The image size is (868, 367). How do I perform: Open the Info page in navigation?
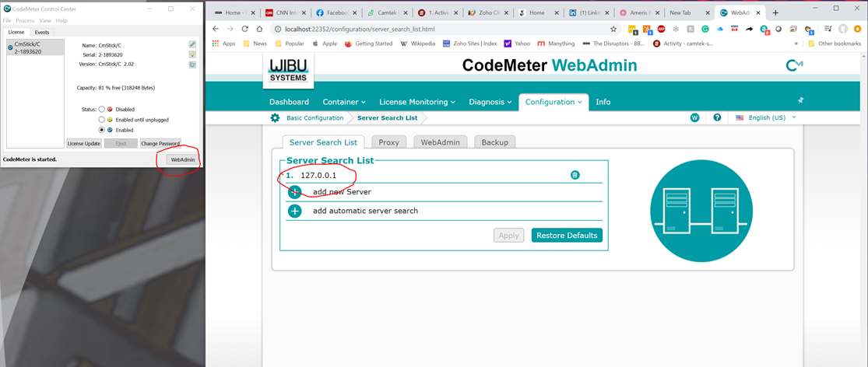603,102
